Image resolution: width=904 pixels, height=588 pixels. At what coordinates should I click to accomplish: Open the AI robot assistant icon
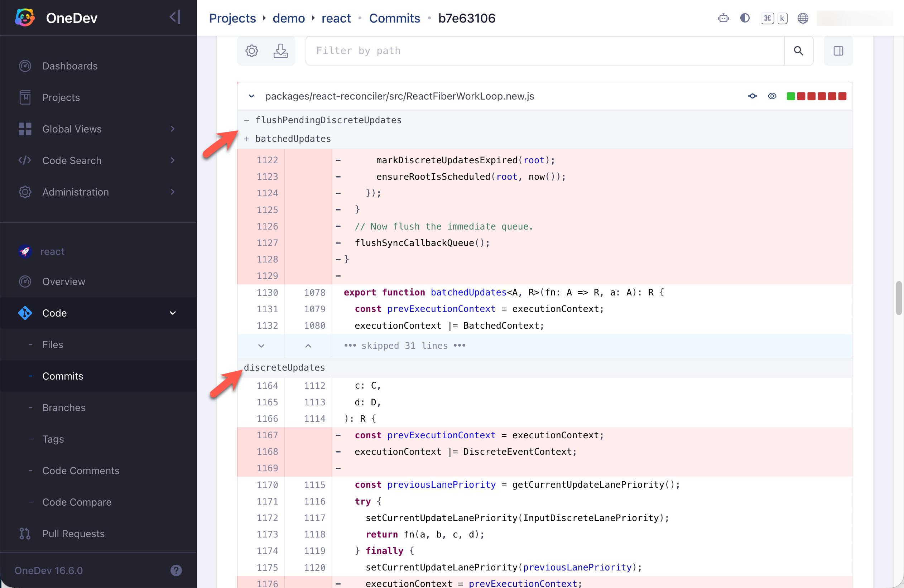[x=723, y=18]
